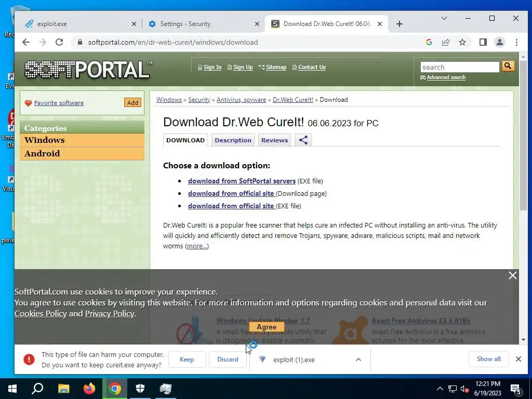The height and width of the screenshot is (399, 532).
Task: Open the Privacy Policy link
Action: 110,313
